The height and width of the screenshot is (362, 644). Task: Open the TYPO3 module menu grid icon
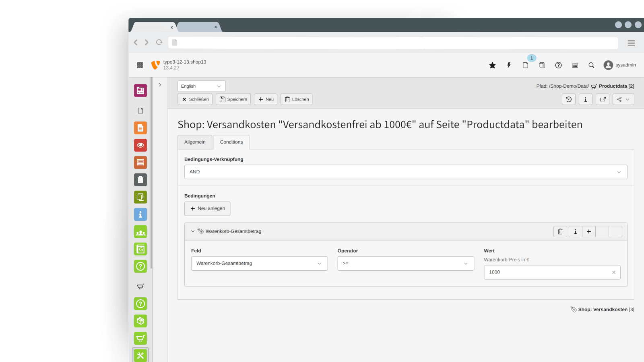(x=140, y=65)
